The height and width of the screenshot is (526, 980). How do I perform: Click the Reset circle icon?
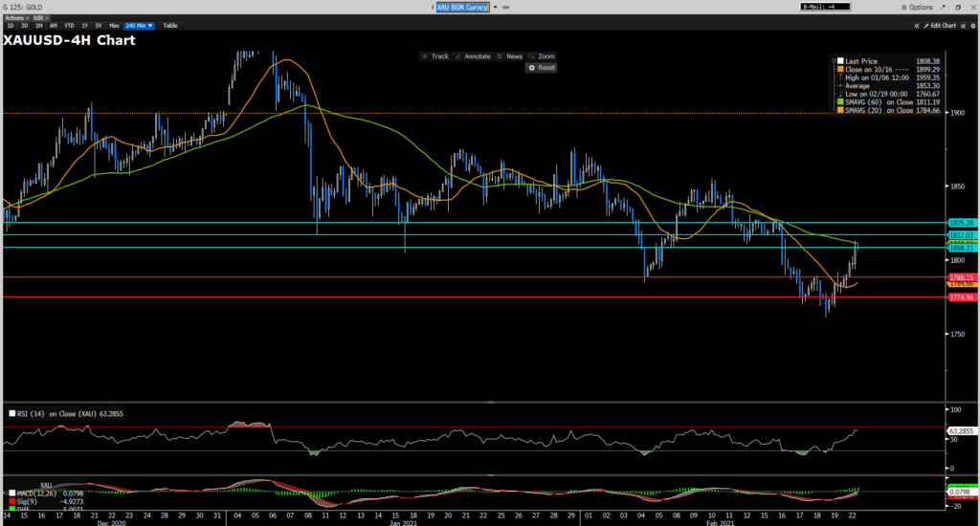pyautogui.click(x=532, y=68)
